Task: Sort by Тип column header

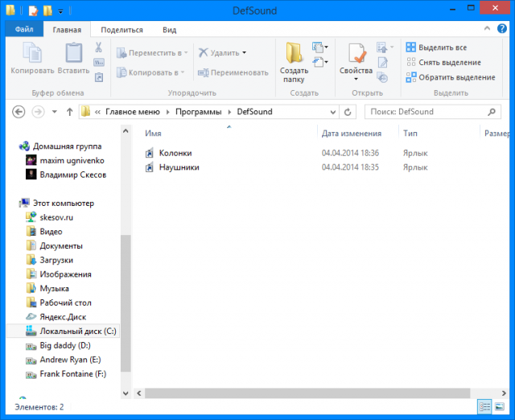Action: click(x=410, y=134)
